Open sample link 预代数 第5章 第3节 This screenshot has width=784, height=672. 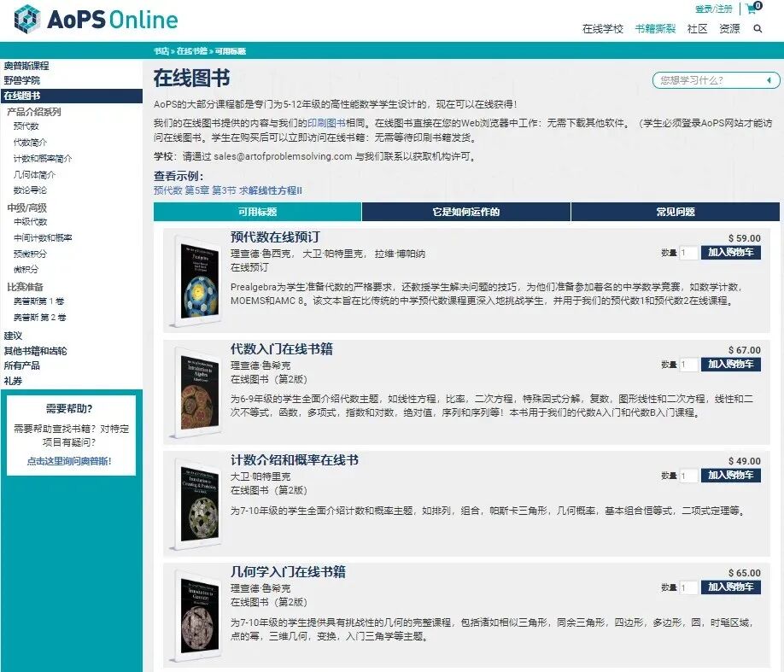coord(227,190)
